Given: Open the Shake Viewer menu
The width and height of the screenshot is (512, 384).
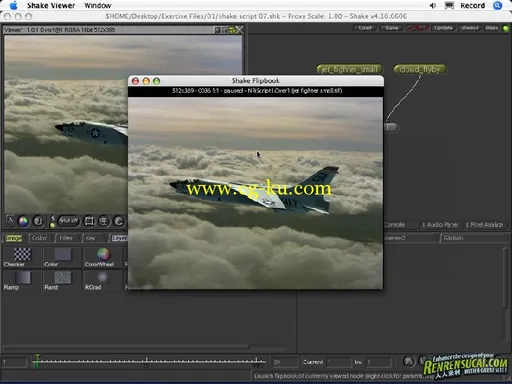Looking at the screenshot, I should pyautogui.click(x=51, y=5).
